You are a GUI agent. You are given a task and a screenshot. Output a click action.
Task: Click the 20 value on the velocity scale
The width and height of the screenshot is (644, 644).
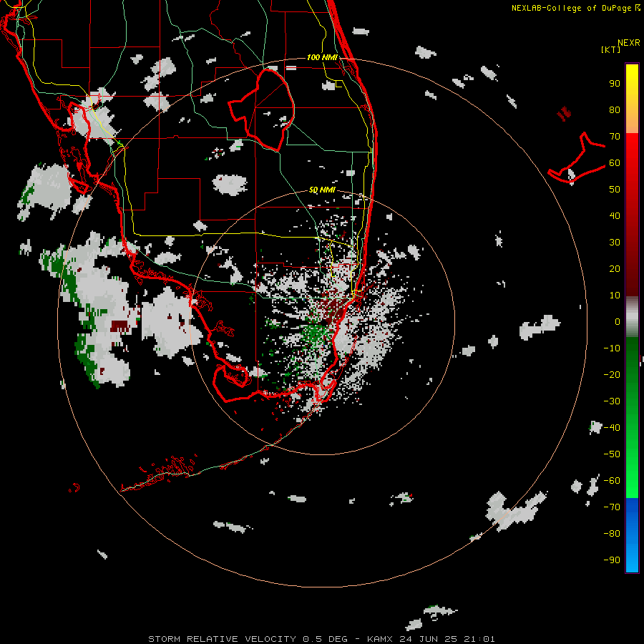[615, 269]
